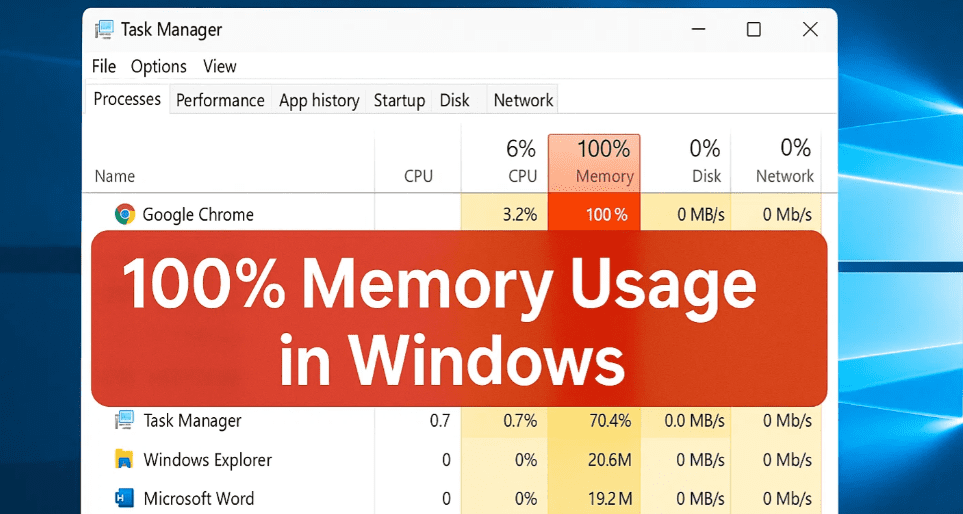The height and width of the screenshot is (514, 963).
Task: Open the Options menu
Action: click(x=159, y=66)
